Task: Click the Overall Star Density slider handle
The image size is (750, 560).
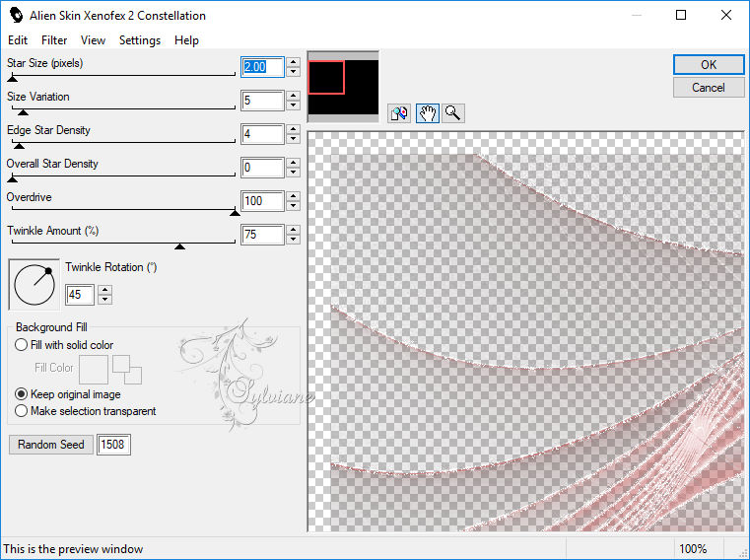Action: [13, 179]
